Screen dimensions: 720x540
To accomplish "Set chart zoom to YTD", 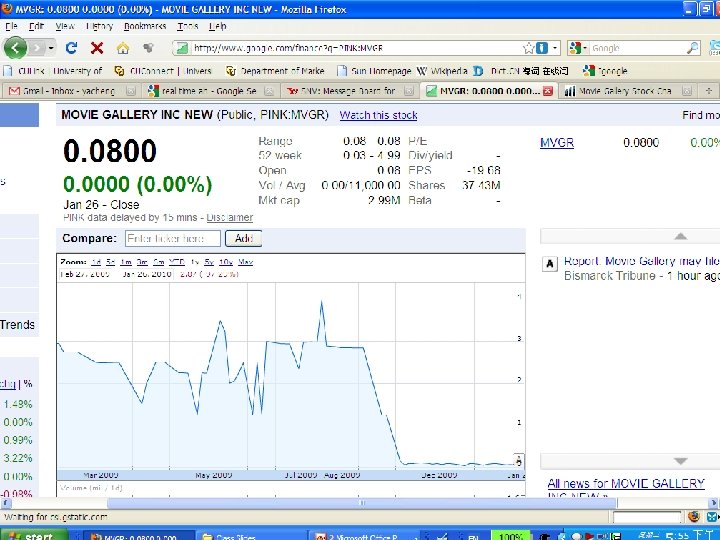I will pyautogui.click(x=176, y=262).
